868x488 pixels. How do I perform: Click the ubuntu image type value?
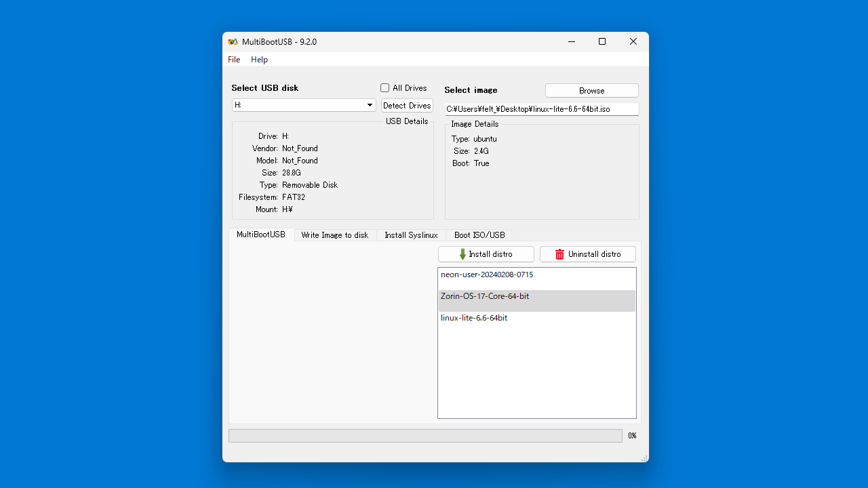[485, 139]
